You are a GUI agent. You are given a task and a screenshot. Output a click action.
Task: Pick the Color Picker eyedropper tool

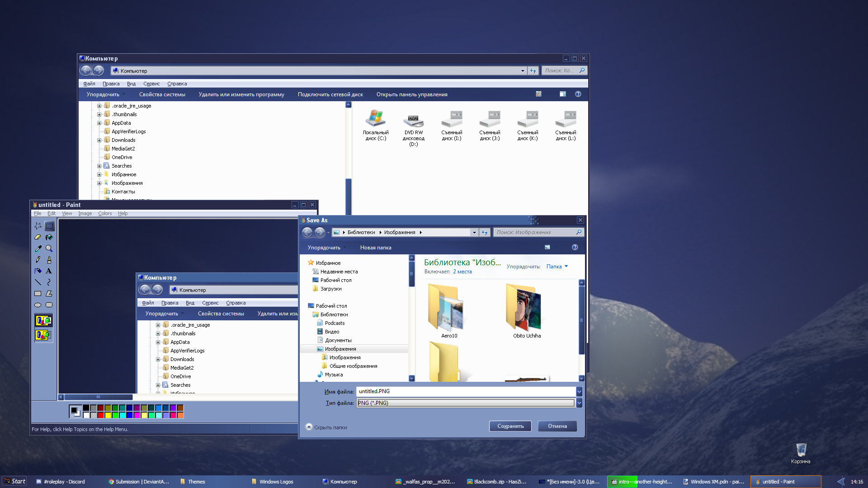tap(38, 249)
